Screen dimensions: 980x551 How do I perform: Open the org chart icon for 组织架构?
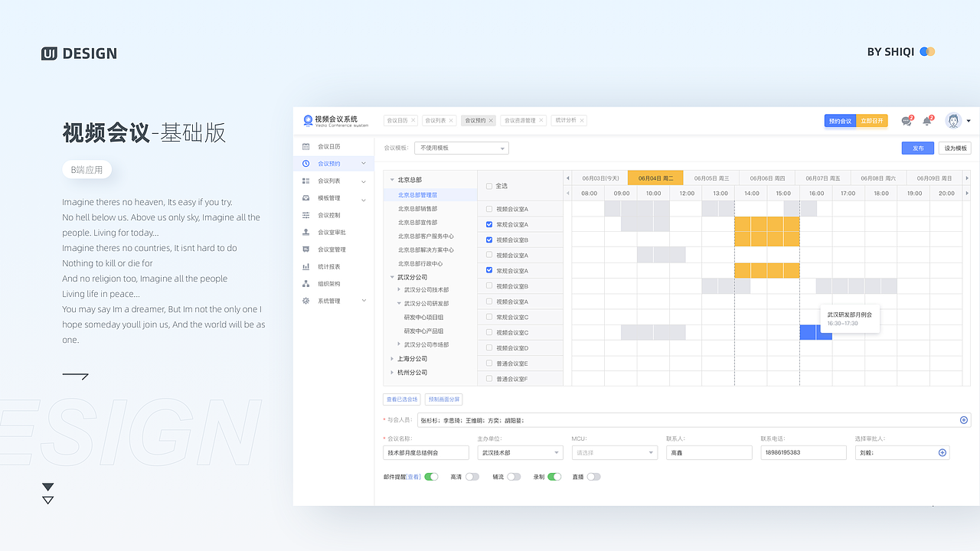(306, 284)
